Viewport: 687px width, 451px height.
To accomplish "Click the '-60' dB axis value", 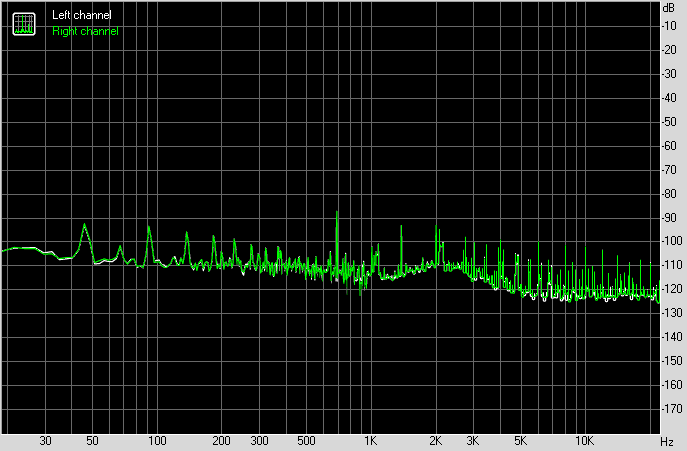I will click(669, 146).
